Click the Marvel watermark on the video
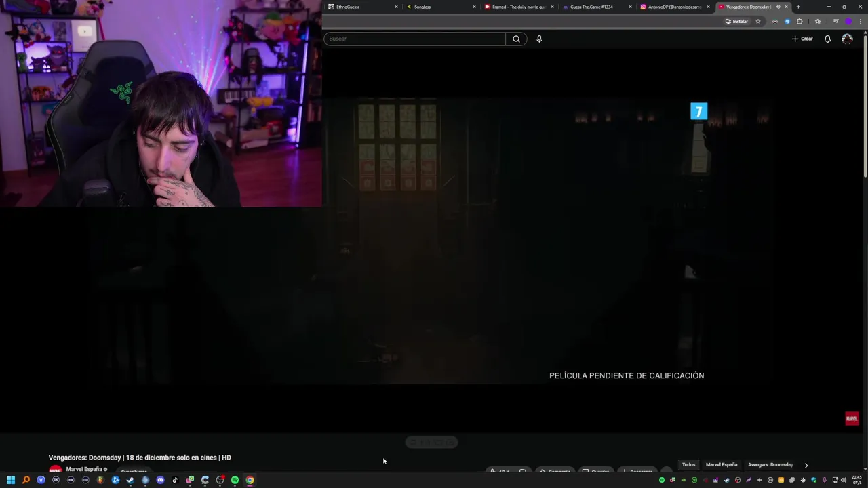 (x=852, y=418)
